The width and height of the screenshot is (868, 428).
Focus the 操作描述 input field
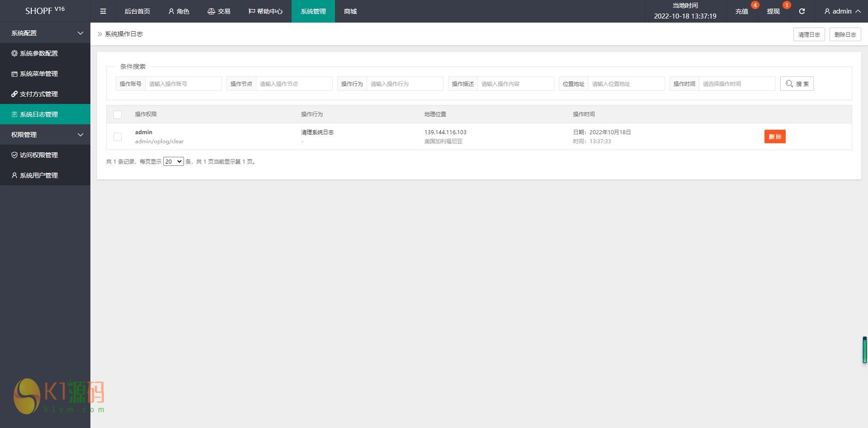point(516,84)
